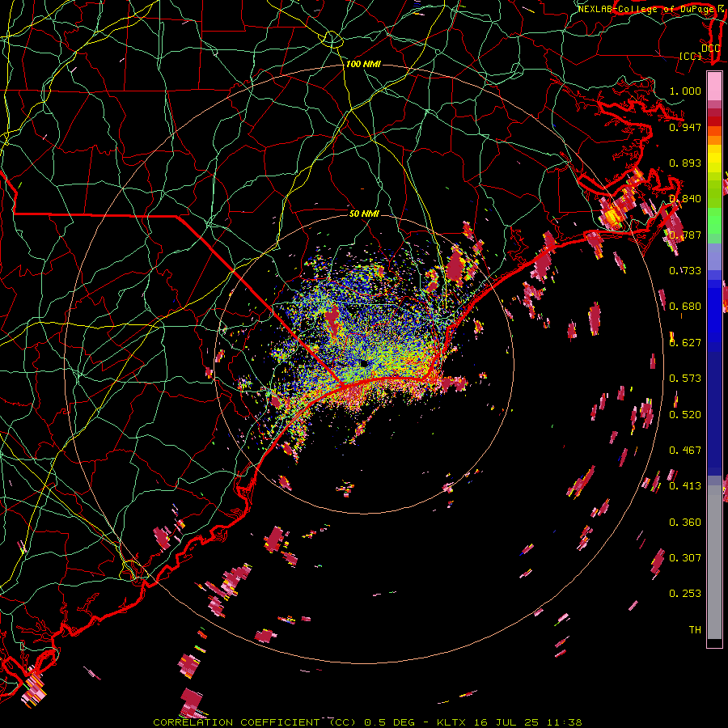The height and width of the screenshot is (728, 728).
Task: Pick the light pink band atop the color scale
Action: point(714,87)
